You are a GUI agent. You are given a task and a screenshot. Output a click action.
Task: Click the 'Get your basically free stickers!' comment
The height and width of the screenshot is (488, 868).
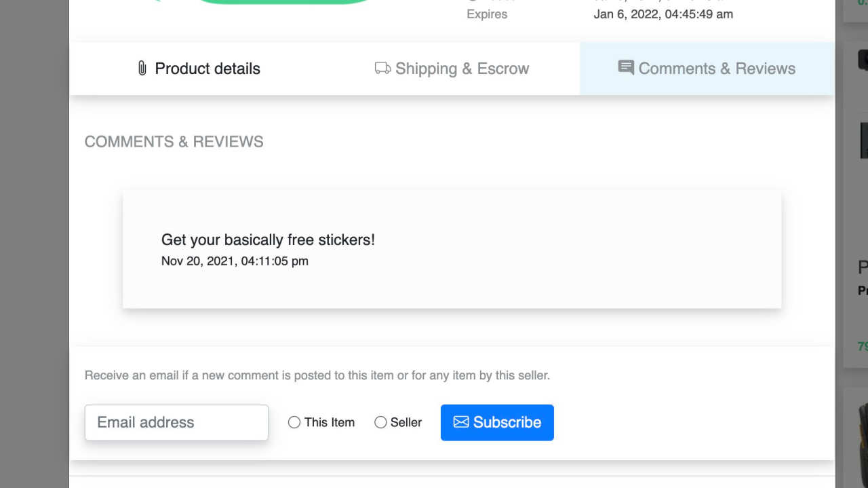tap(268, 240)
